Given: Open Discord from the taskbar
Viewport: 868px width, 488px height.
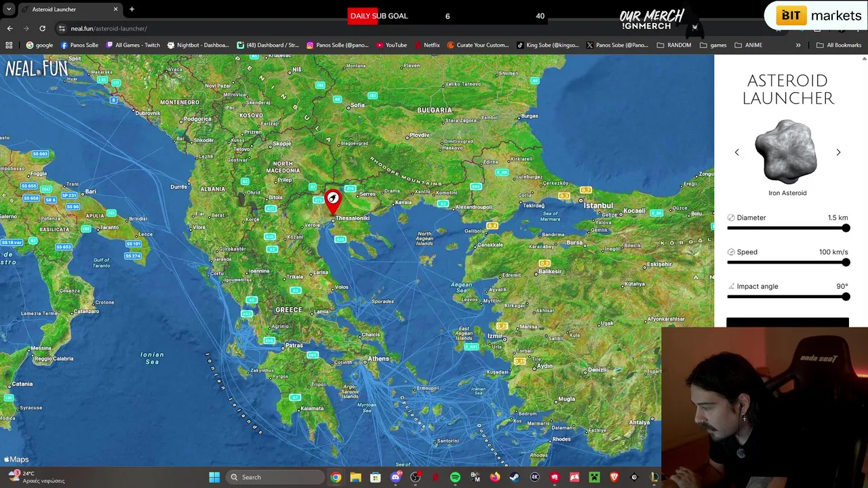Looking at the screenshot, I should point(395,477).
